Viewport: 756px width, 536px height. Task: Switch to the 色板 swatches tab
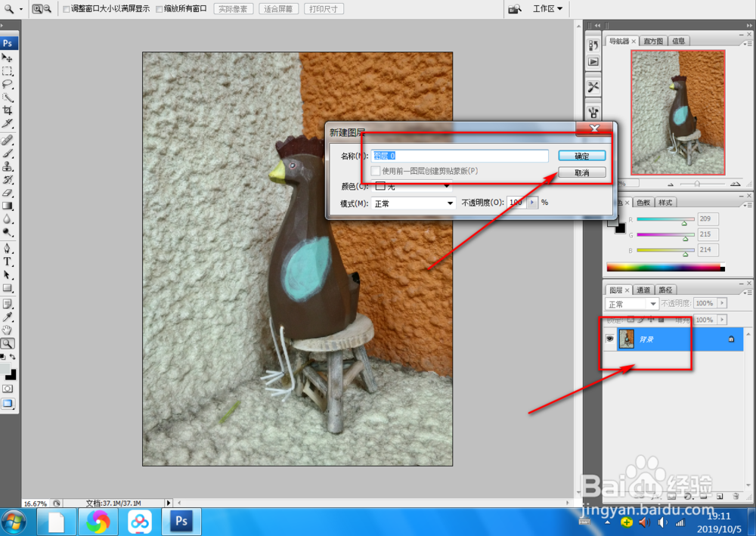pos(643,203)
